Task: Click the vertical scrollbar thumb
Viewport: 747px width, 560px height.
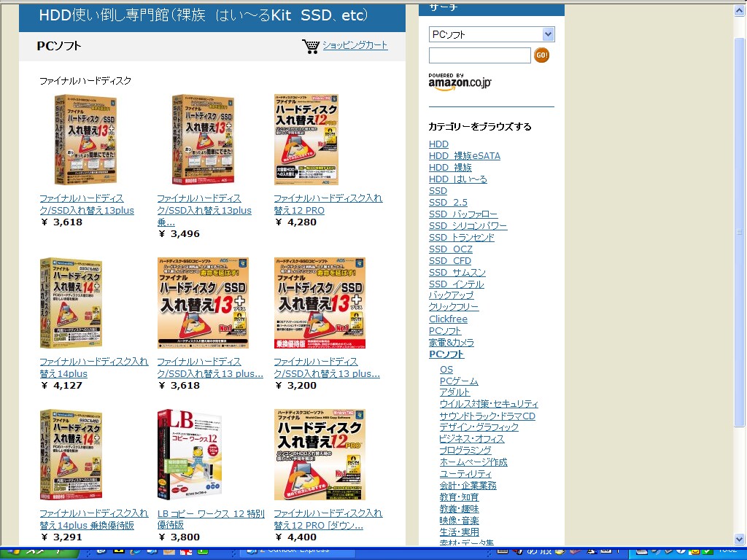Action: coord(740,232)
